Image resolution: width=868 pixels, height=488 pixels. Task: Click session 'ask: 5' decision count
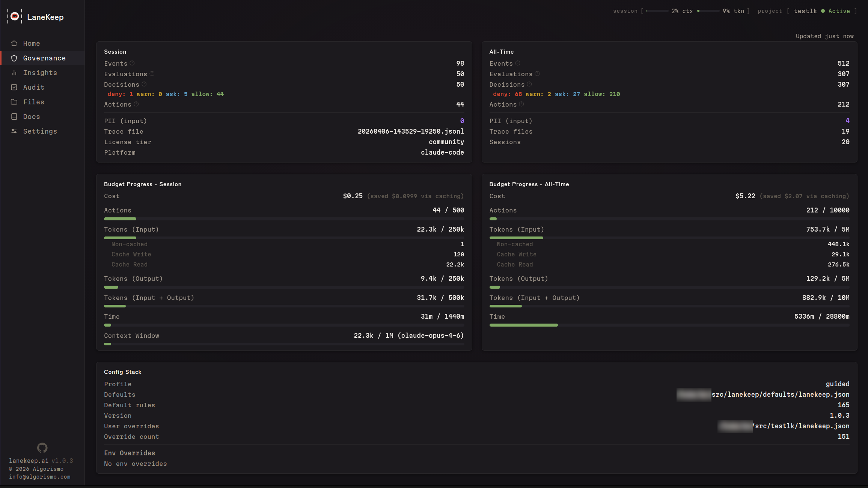pos(176,94)
